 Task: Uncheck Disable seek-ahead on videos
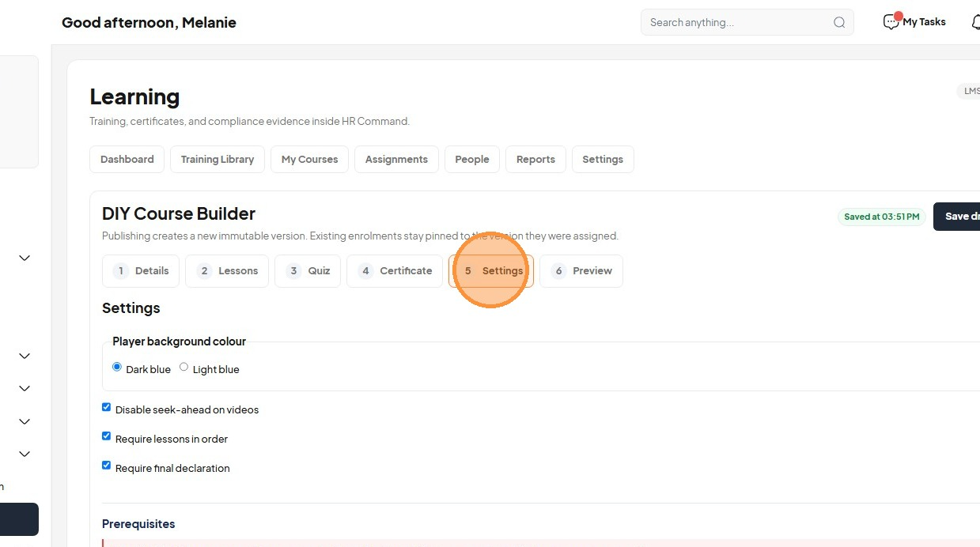tap(107, 407)
